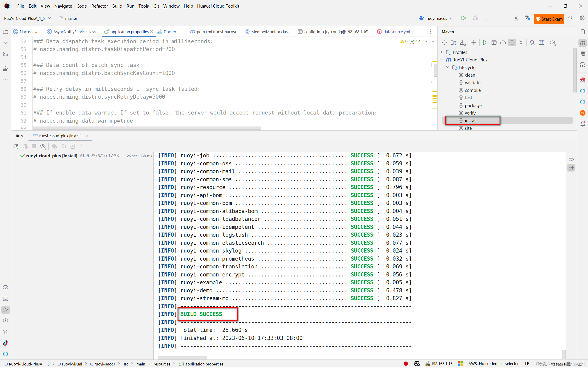
Task: Collapse the Lifecycle node
Action: coord(448,67)
